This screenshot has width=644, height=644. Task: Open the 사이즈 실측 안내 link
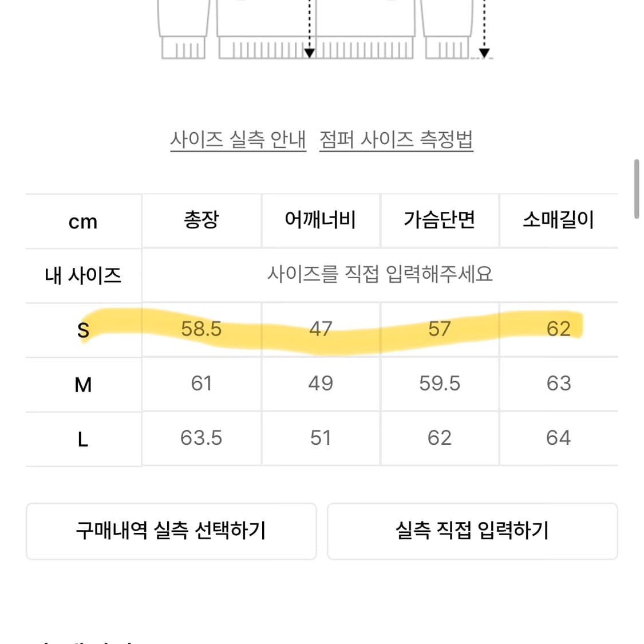click(238, 139)
